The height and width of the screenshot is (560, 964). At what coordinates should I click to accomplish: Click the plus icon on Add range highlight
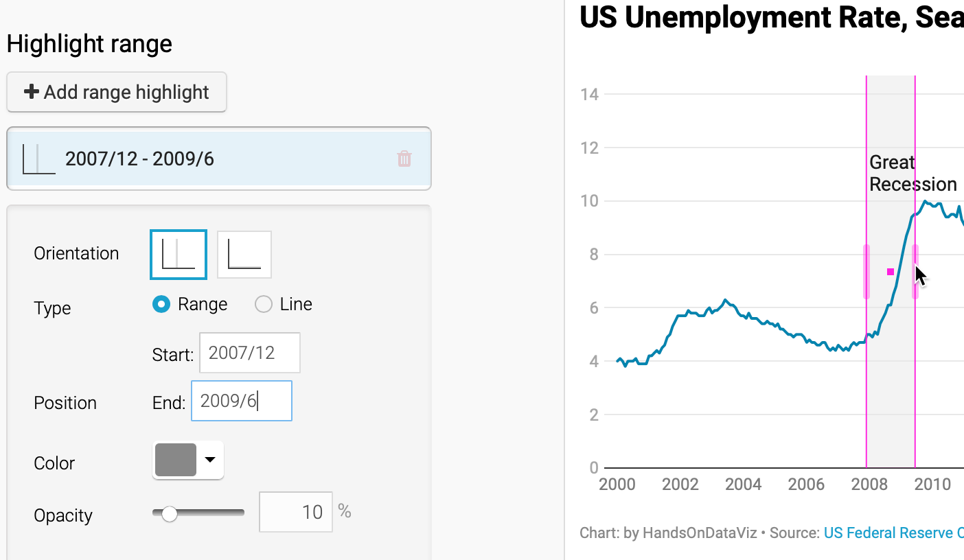pyautogui.click(x=31, y=92)
